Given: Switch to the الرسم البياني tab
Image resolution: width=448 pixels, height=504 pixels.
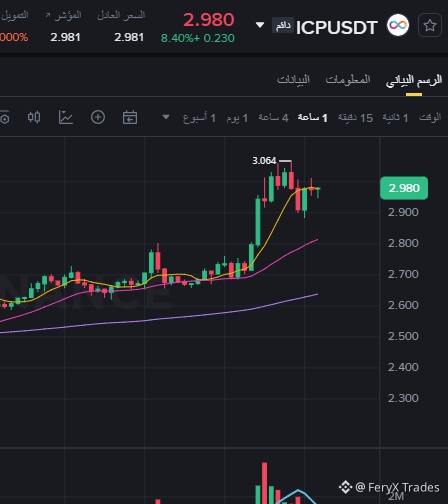Looking at the screenshot, I should pos(414,80).
